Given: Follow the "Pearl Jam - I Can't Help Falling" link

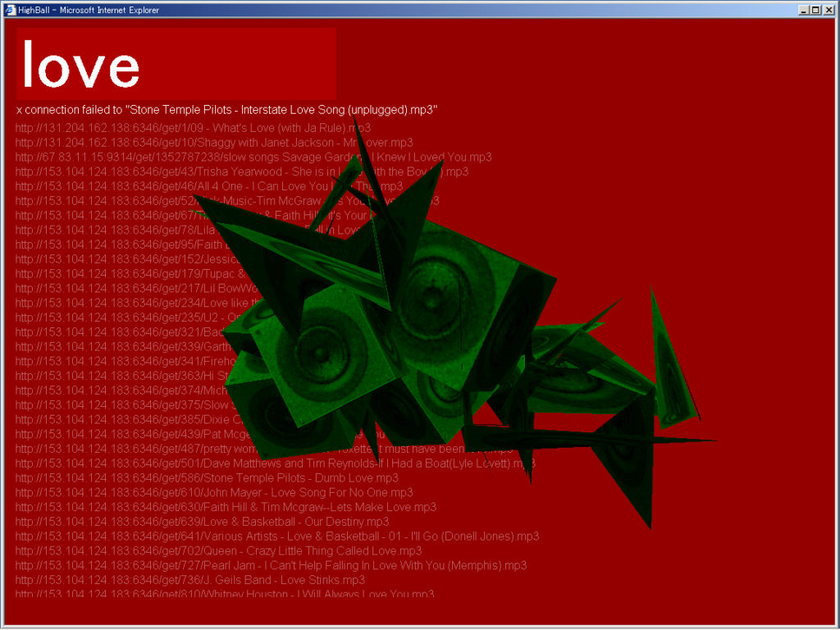Looking at the screenshot, I should click(271, 565).
